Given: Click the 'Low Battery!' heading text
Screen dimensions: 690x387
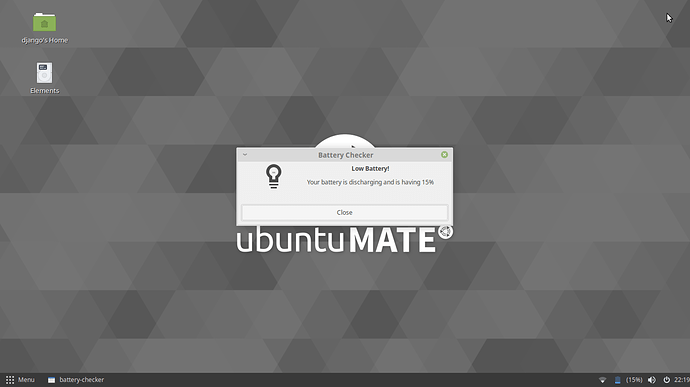Looking at the screenshot, I should point(370,169).
